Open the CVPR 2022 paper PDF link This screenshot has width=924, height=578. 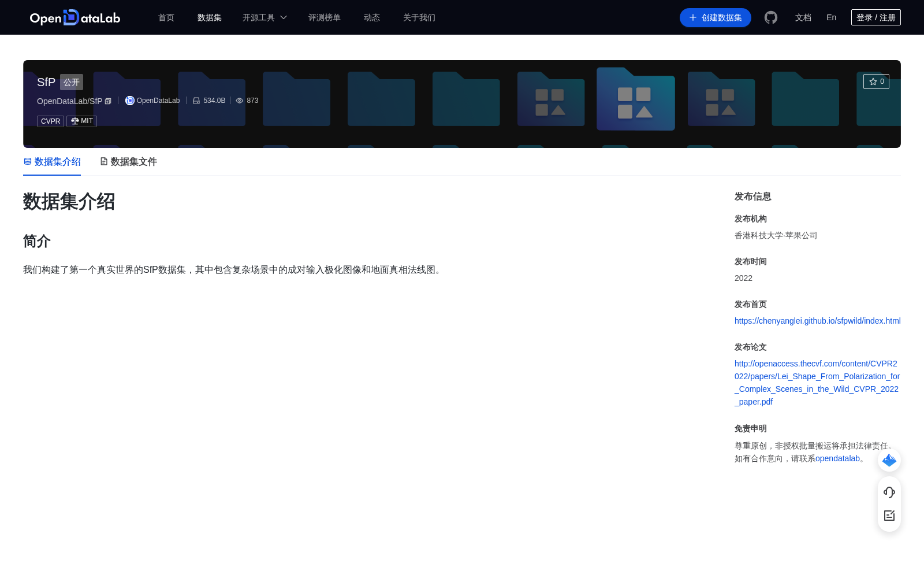(817, 383)
